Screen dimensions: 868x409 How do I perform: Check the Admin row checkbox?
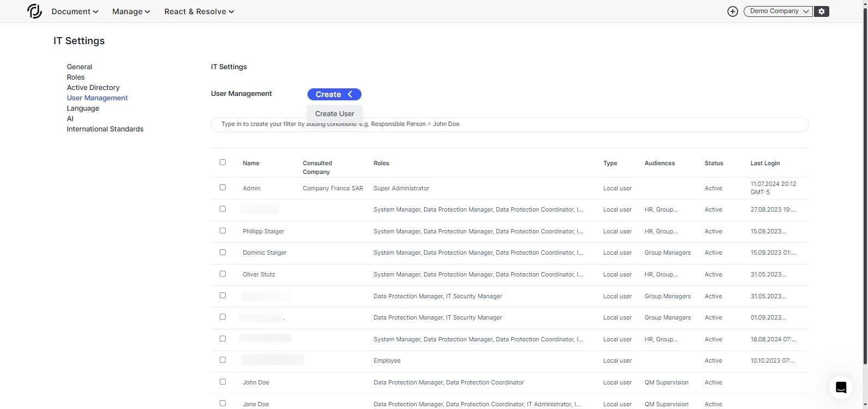[222, 188]
